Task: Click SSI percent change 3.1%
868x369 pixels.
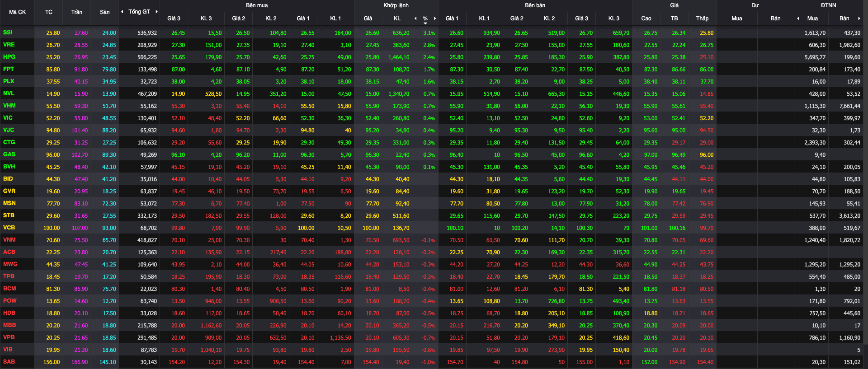Action: 429,33
